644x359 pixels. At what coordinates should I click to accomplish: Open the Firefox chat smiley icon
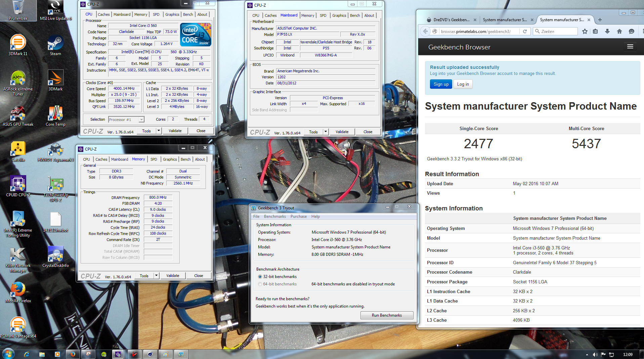click(632, 31)
